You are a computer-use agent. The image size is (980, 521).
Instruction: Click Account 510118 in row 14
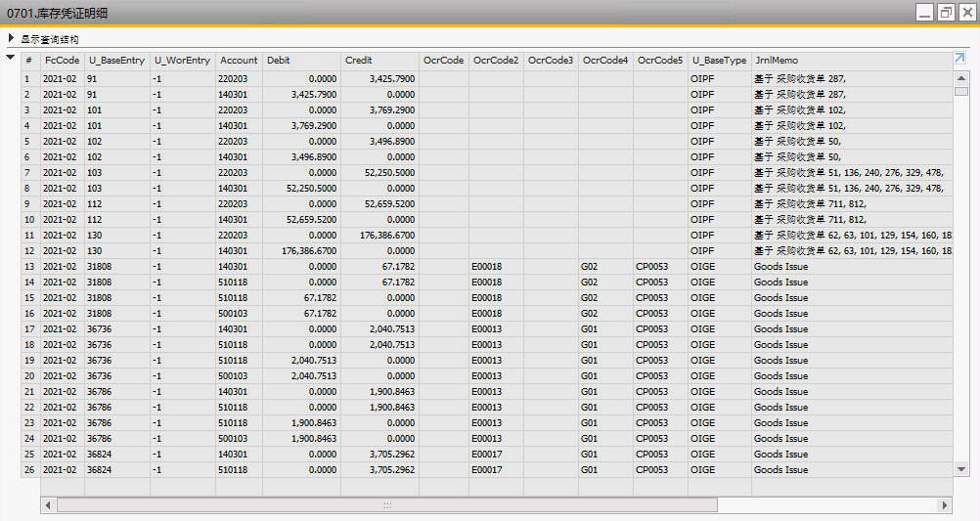tap(233, 282)
